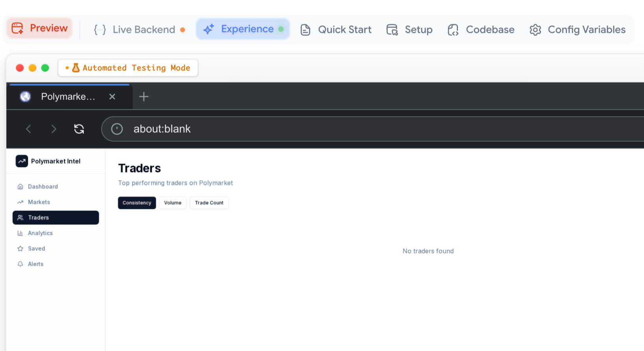Open the Experience tab
Viewport: 644px width, 351px height.
coord(243,29)
